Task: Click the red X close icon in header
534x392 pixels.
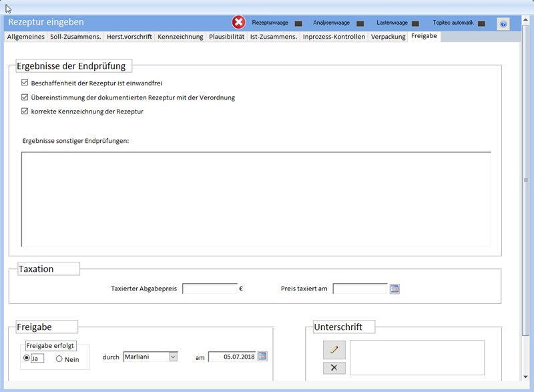Action: (x=238, y=23)
